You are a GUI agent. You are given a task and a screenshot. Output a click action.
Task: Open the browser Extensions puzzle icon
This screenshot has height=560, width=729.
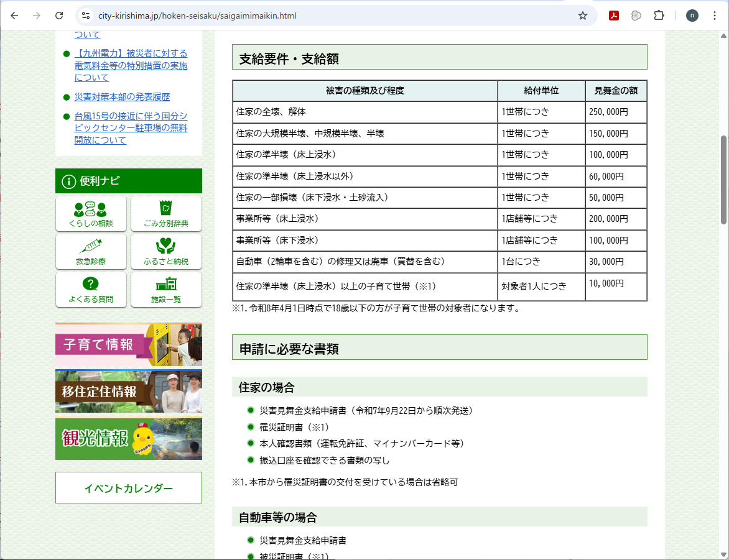pos(659,16)
